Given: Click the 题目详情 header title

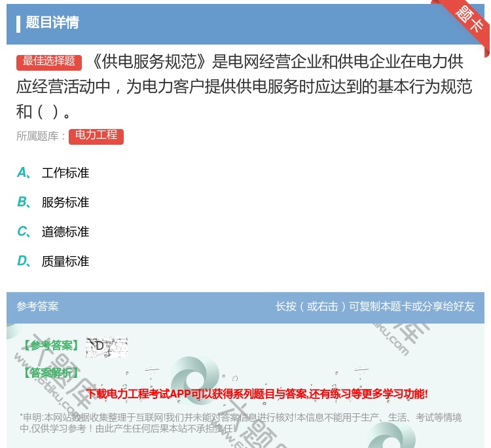Looking at the screenshot, I should tap(52, 22).
